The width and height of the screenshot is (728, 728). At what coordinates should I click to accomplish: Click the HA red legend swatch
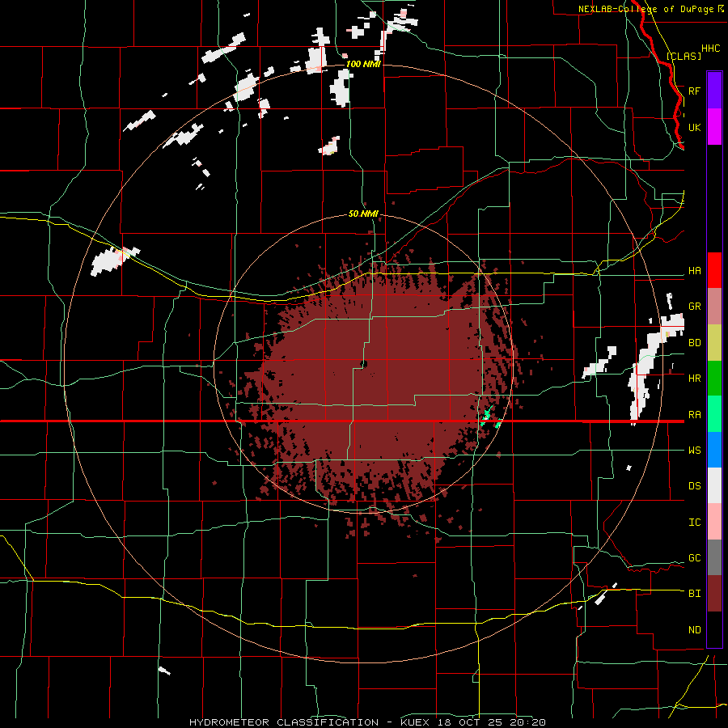click(x=714, y=270)
